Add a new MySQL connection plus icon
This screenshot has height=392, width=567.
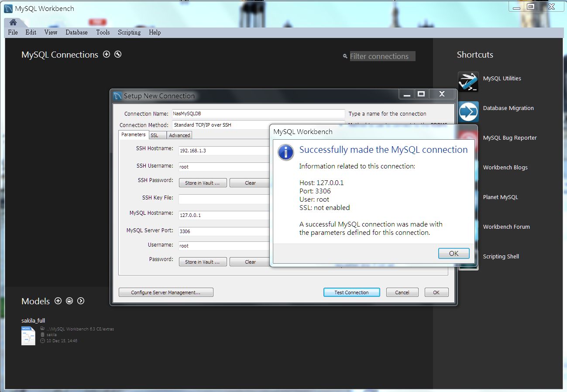107,54
